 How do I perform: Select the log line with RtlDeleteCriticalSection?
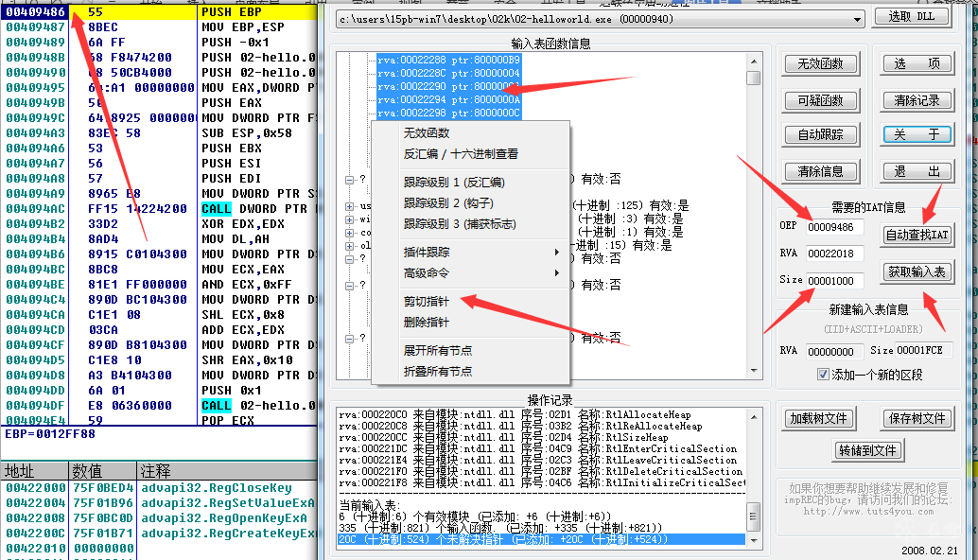pos(540,471)
